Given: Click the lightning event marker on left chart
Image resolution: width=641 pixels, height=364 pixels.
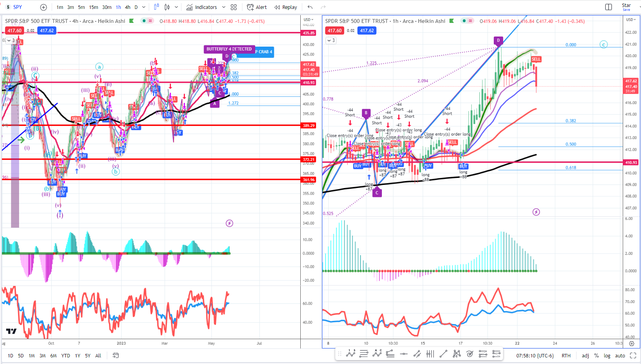Looking at the screenshot, I should pyautogui.click(x=230, y=223).
